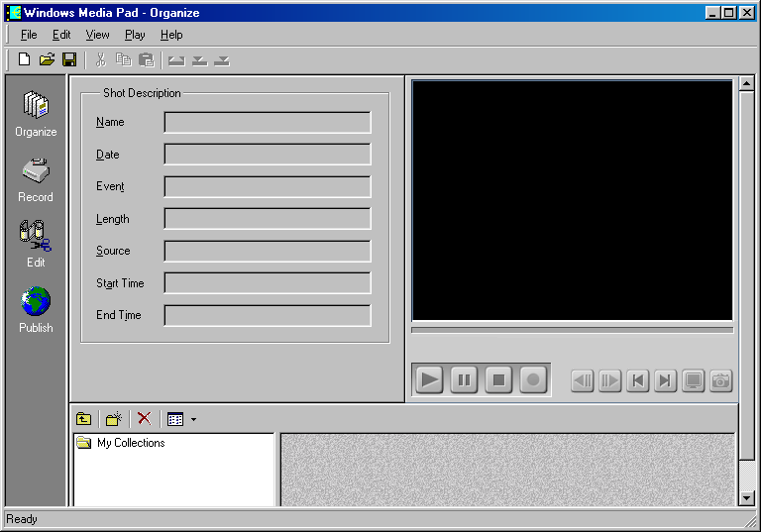Go up one collection level
The height and width of the screenshot is (532, 761).
(x=84, y=419)
